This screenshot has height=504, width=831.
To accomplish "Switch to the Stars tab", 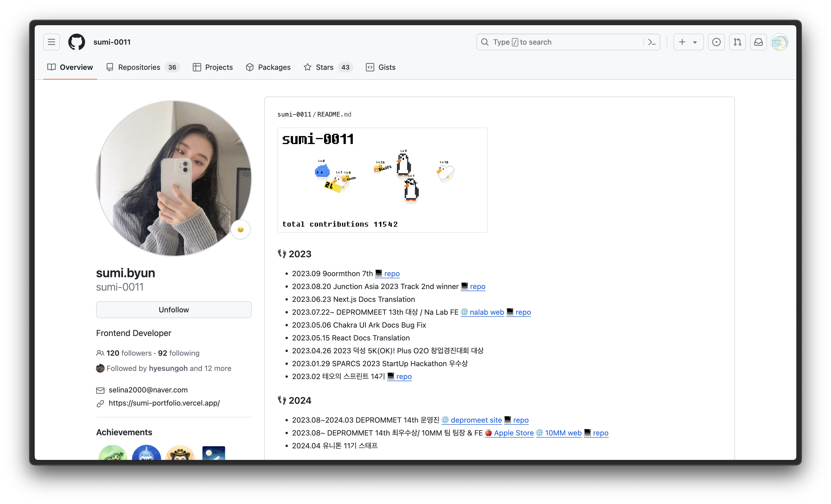I will coord(328,67).
